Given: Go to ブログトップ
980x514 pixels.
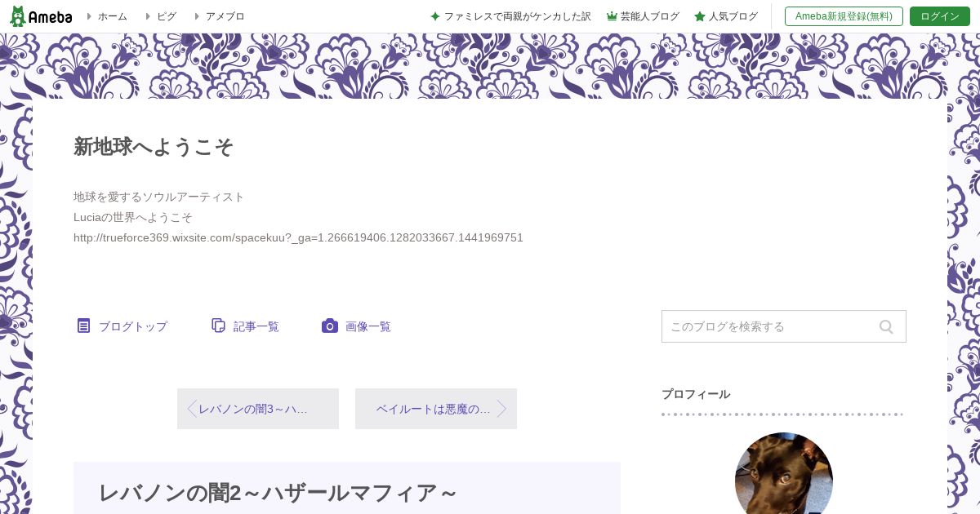Looking at the screenshot, I should (133, 326).
